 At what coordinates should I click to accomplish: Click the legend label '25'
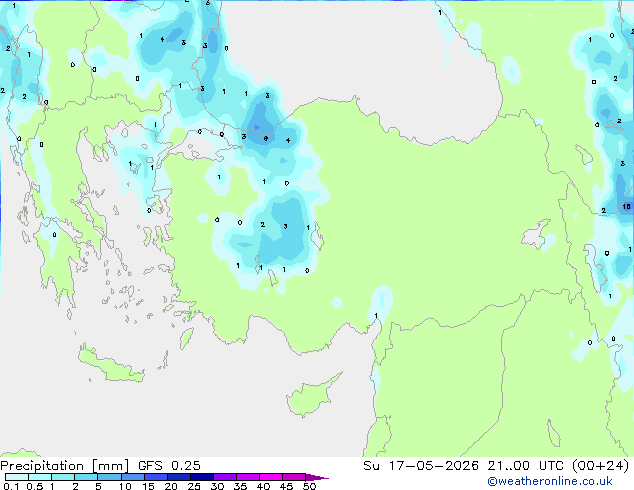pyautogui.click(x=194, y=486)
